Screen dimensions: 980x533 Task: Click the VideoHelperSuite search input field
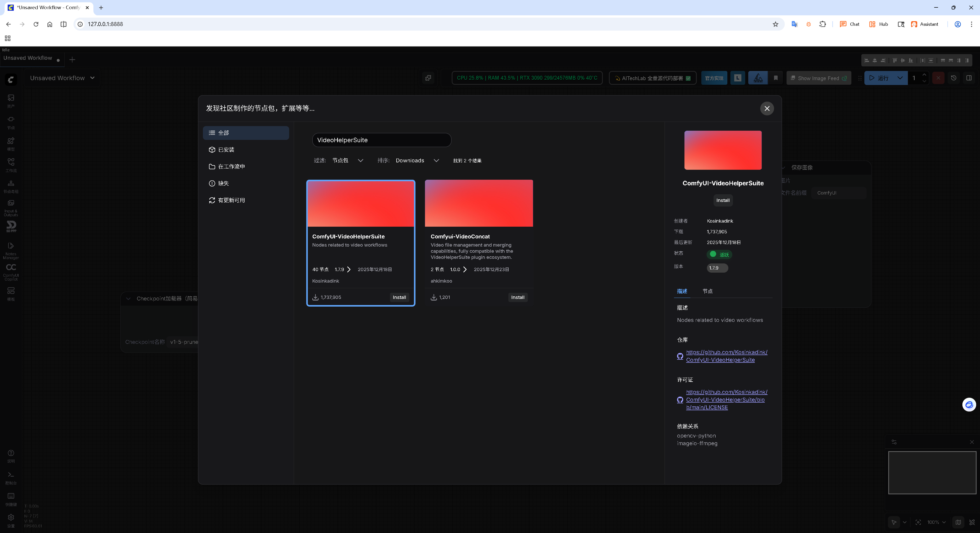(x=381, y=140)
